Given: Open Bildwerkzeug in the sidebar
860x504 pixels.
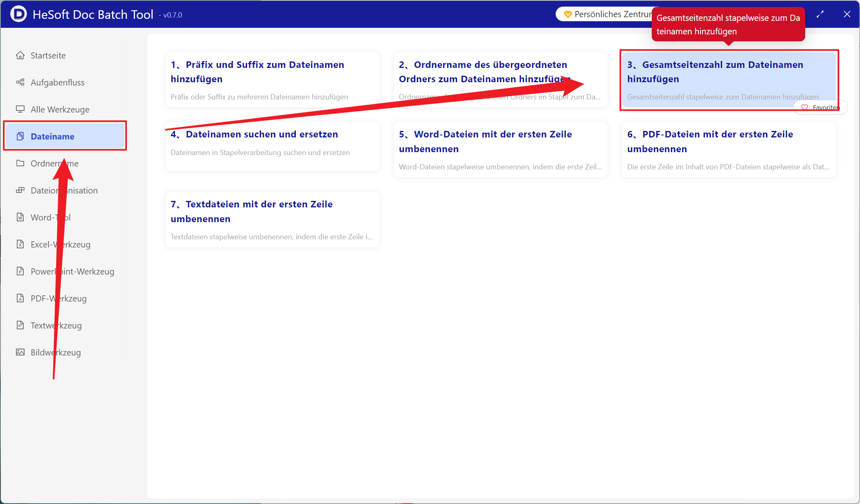Looking at the screenshot, I should (x=65, y=352).
